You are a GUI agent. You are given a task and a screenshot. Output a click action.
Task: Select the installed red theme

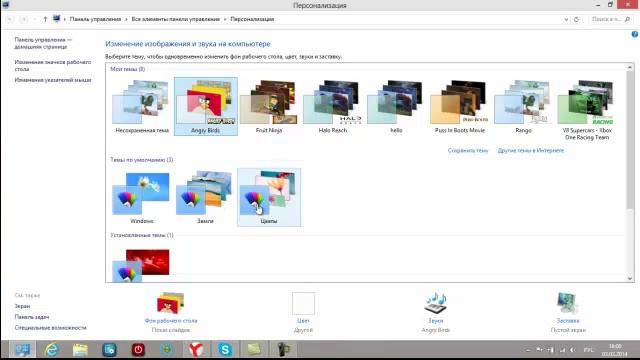pos(141,265)
